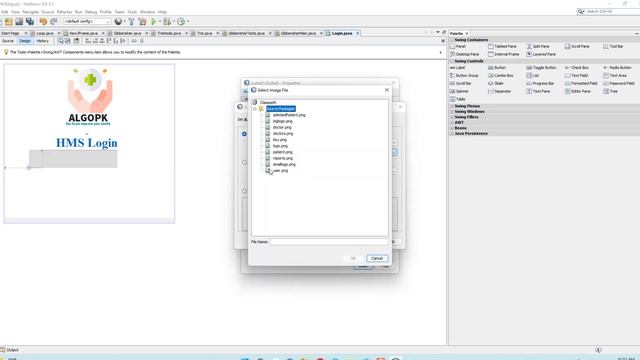This screenshot has height=360, width=640.
Task: Pick Password Field from the Palette
Action: [619, 83]
